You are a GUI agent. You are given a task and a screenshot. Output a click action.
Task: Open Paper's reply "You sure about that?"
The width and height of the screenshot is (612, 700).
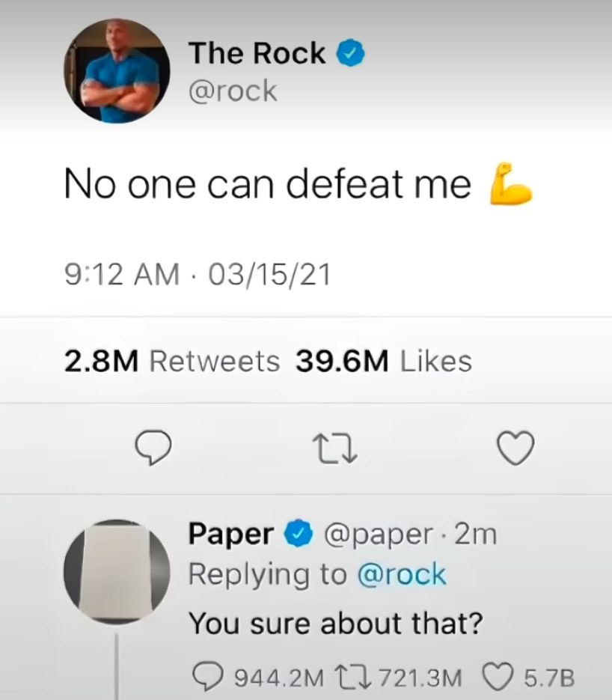pyautogui.click(x=333, y=622)
